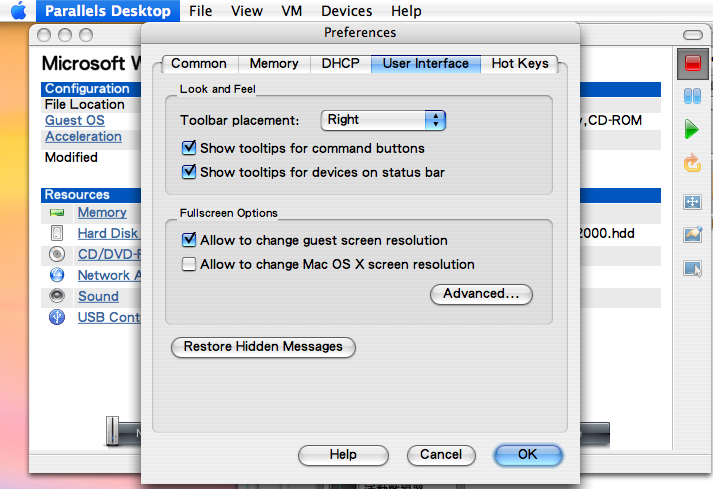Select the User Interface tab
Image resolution: width=713 pixels, height=489 pixels.
426,63
